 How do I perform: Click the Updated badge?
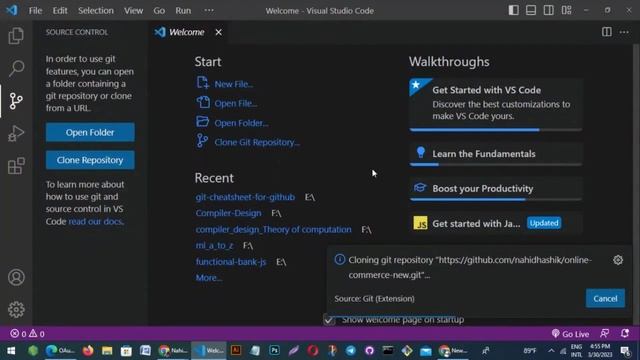tap(544, 223)
